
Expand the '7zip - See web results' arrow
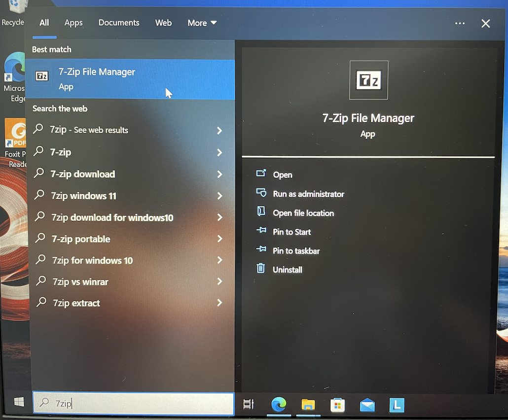click(x=219, y=131)
